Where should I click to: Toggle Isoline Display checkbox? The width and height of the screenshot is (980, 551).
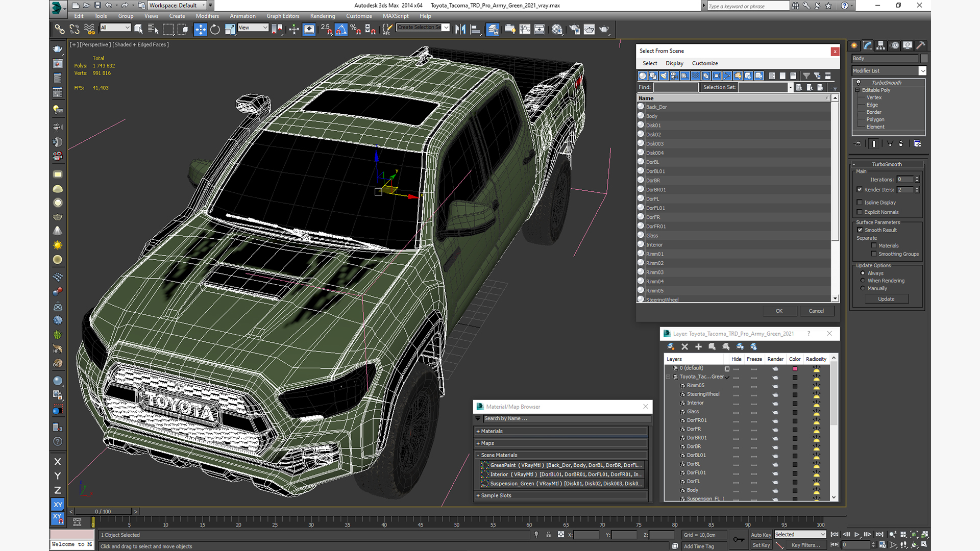[x=860, y=203]
